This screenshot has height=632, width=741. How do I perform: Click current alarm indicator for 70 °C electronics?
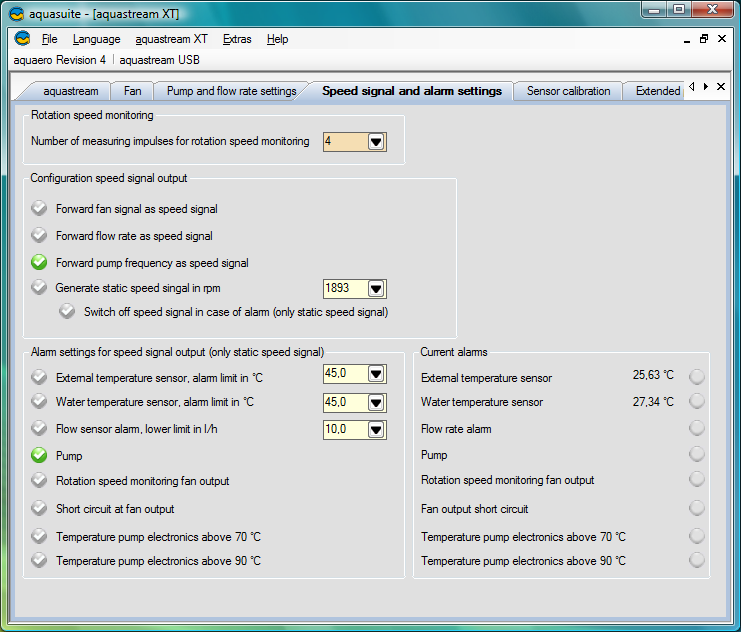click(697, 536)
